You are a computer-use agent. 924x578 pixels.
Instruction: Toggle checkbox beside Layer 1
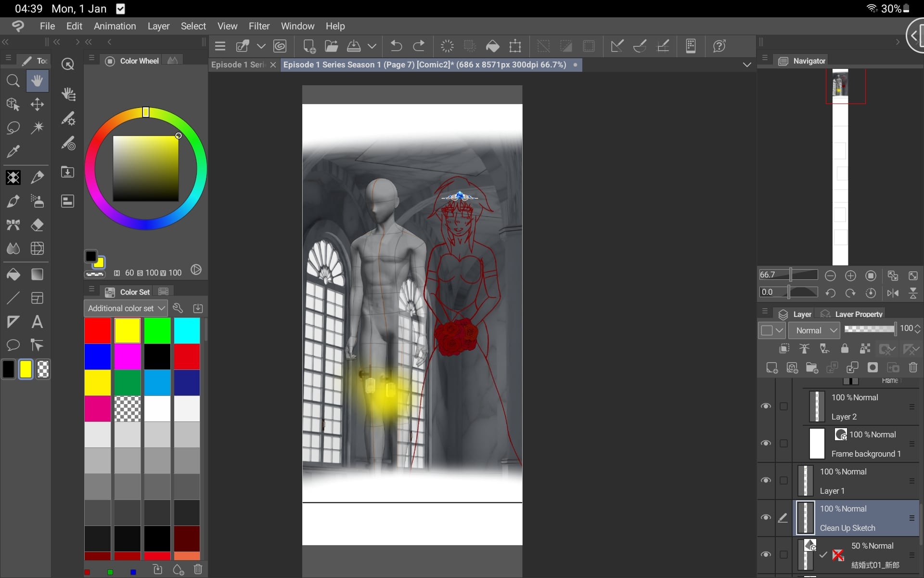click(x=783, y=480)
